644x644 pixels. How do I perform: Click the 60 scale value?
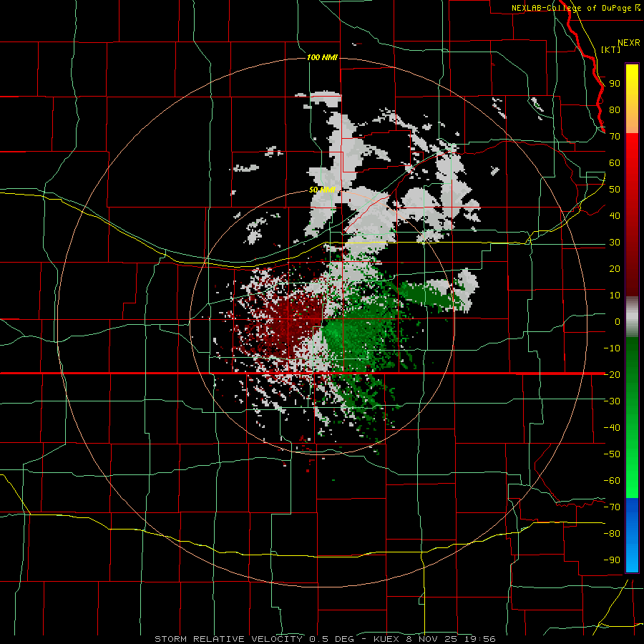click(615, 163)
